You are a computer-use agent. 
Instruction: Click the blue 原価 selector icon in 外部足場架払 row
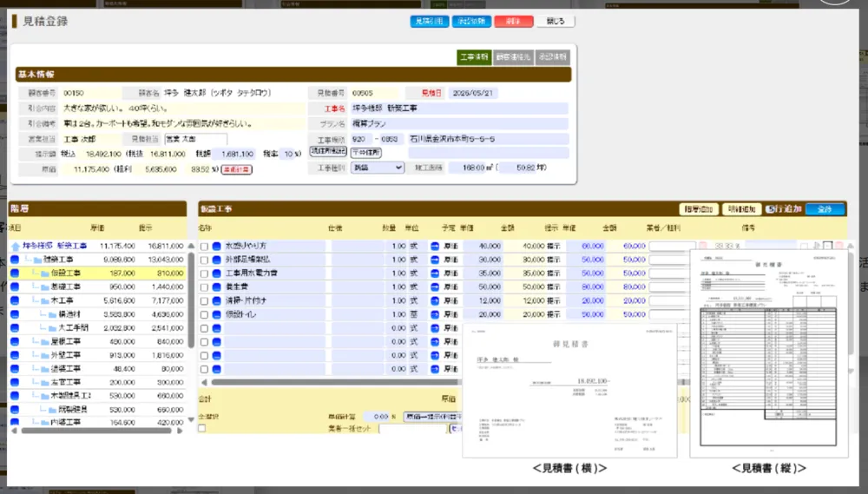click(435, 260)
